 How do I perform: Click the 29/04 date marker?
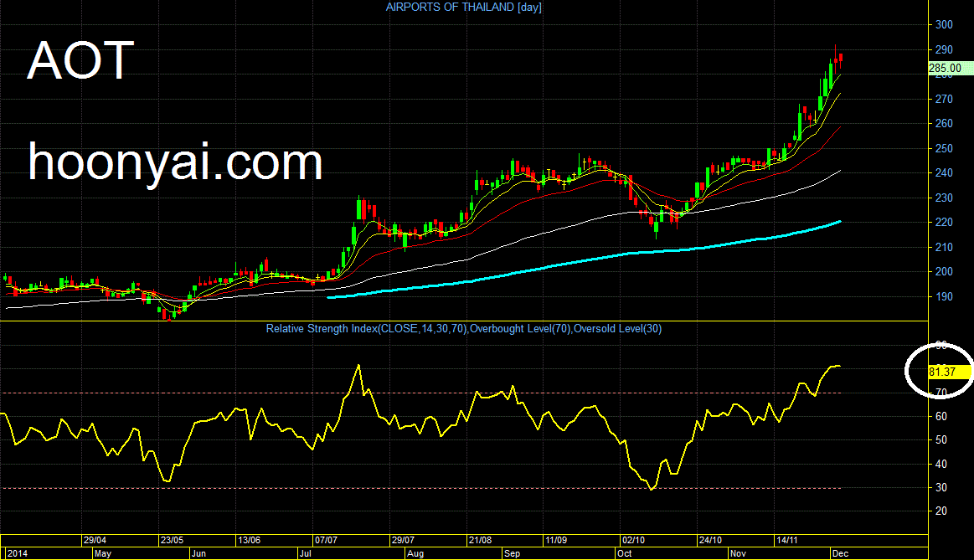coord(95,540)
